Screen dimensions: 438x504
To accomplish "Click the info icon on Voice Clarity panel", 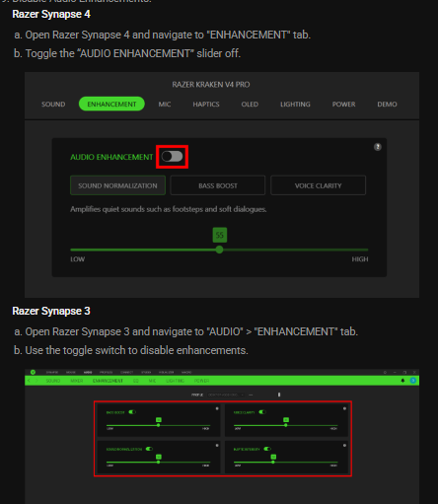I will click(x=344, y=408).
